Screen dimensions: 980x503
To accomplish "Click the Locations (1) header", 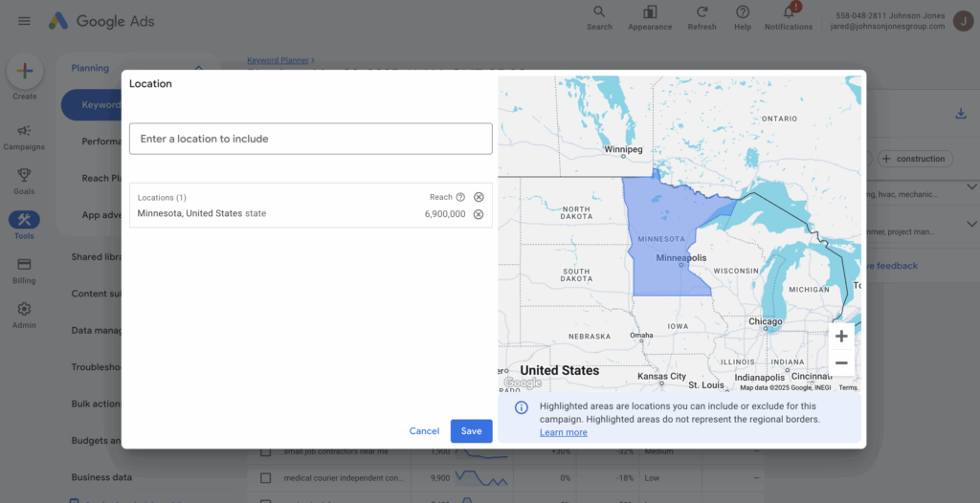I will point(162,197).
